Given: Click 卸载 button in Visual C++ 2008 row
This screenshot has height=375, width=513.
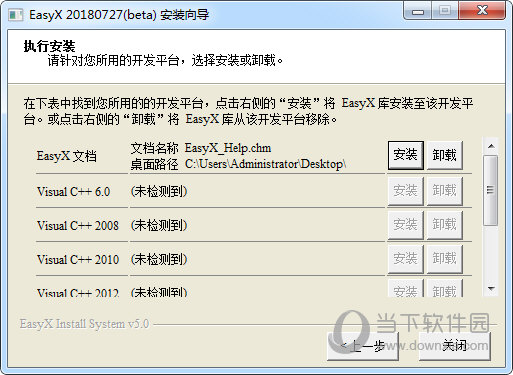Looking at the screenshot, I should coord(445,225).
